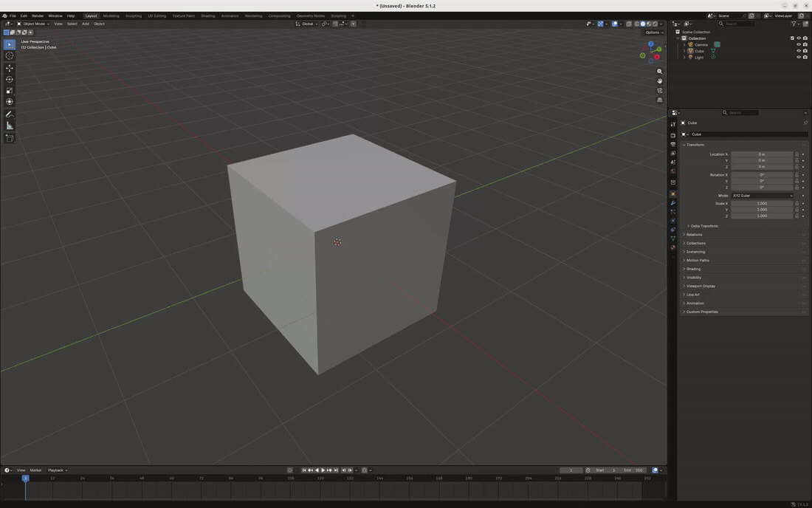Open the Scene properties tab
Viewport: 812px width, 508px height.
click(672, 162)
